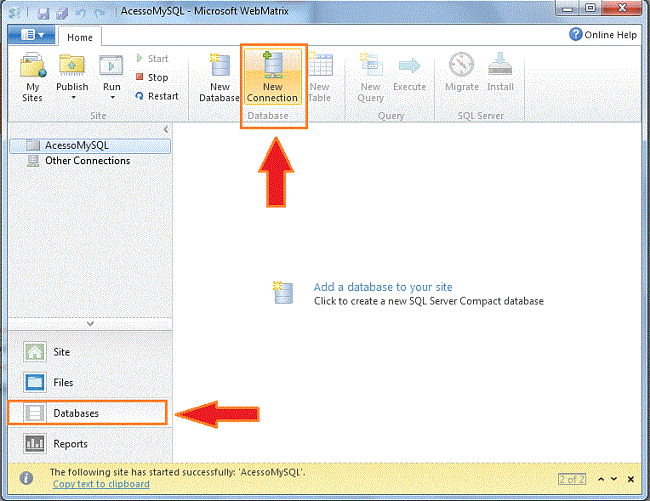Image resolution: width=650 pixels, height=501 pixels.
Task: Open the application menu dropdown button
Action: 32,35
